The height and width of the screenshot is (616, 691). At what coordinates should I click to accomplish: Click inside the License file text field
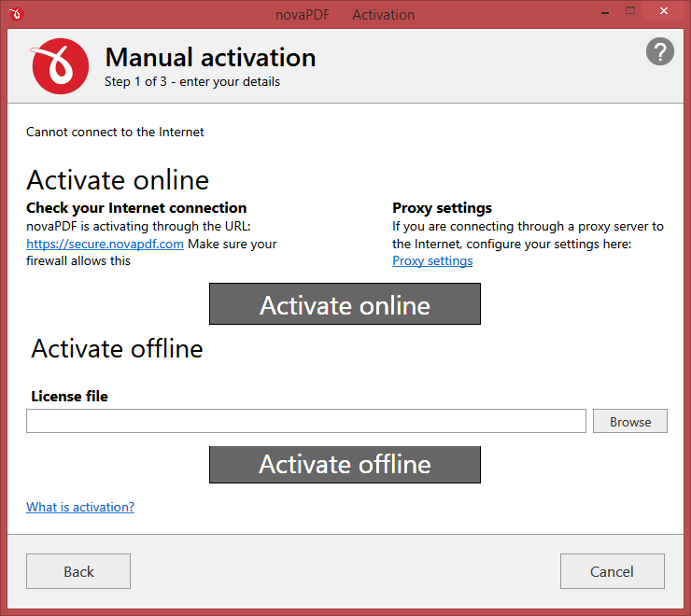(305, 421)
